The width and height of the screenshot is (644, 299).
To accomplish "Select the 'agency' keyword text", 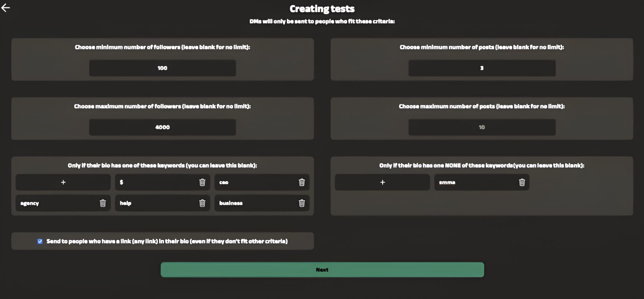I will point(30,203).
